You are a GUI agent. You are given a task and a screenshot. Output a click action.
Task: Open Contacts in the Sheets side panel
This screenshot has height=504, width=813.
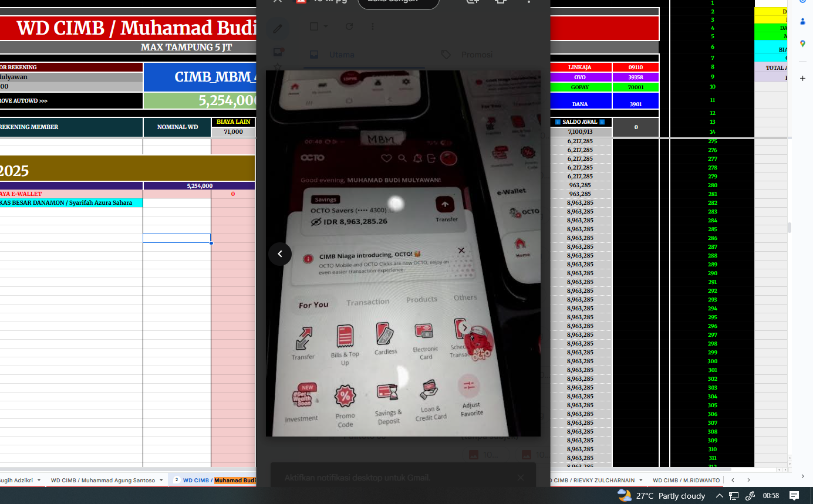click(802, 22)
